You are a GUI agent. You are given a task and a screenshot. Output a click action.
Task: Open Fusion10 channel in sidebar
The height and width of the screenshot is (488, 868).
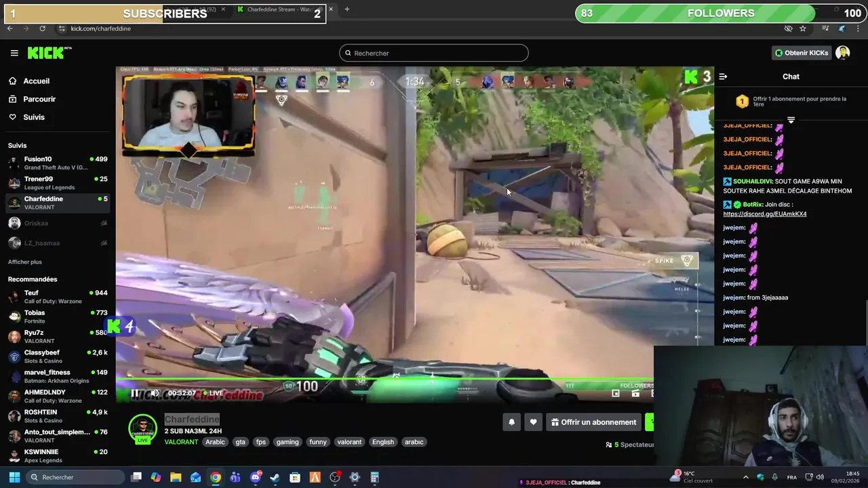pos(58,163)
